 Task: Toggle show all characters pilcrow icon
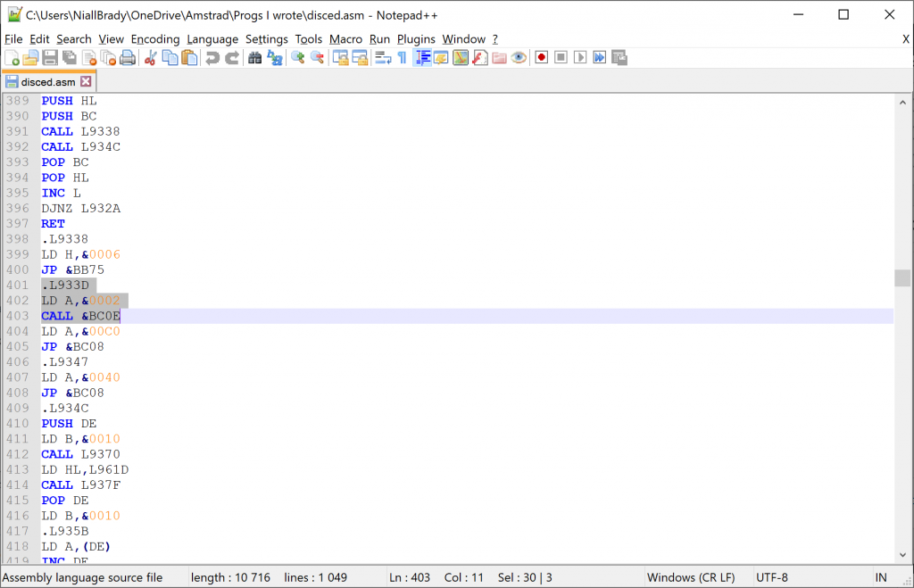[402, 58]
